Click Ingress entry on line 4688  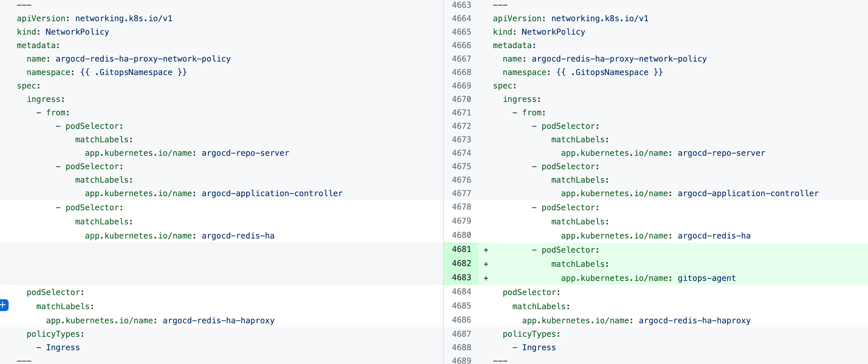[x=538, y=348]
